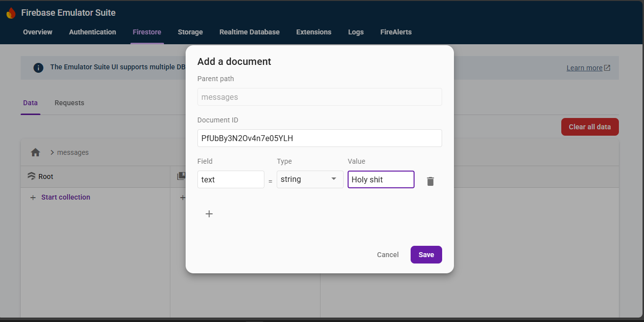Start a new collection under Root
644x322 pixels.
pos(60,197)
